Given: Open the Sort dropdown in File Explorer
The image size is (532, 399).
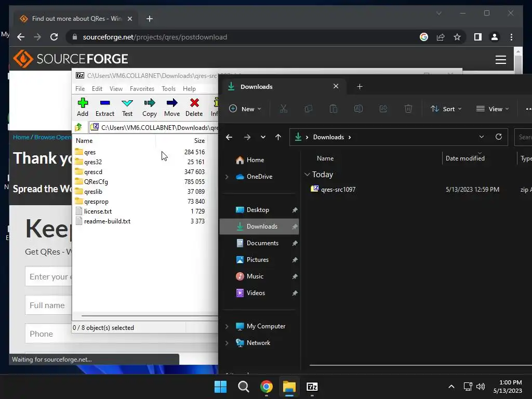Looking at the screenshot, I should point(446,109).
